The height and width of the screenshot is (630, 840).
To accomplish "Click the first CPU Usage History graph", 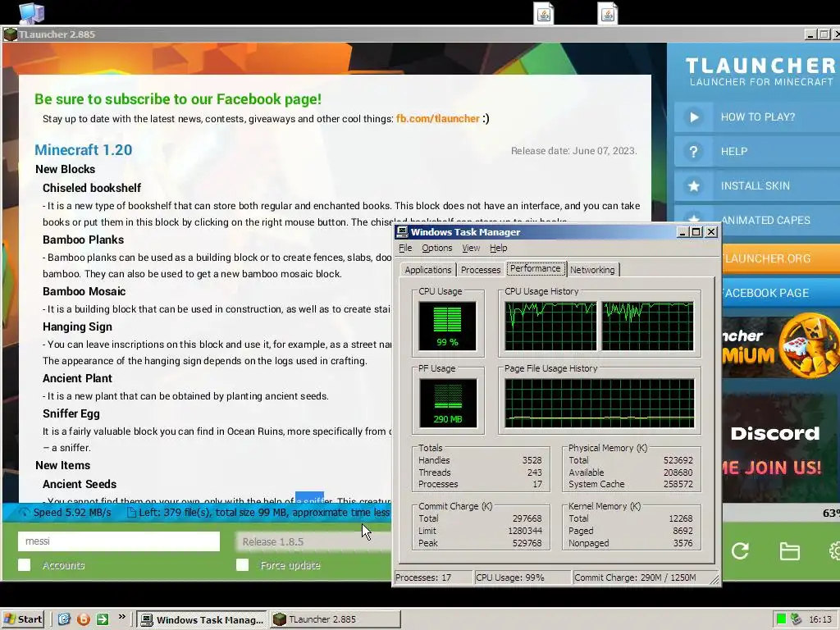I will tap(550, 326).
